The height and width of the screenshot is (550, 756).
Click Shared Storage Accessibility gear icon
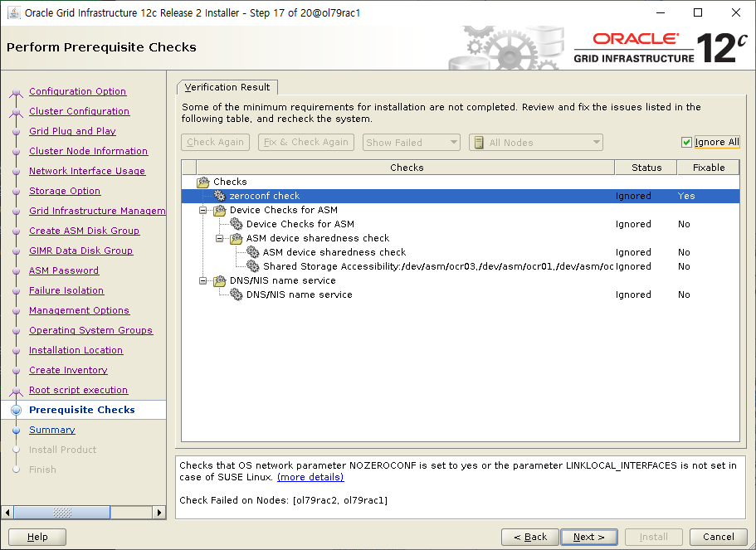252,266
